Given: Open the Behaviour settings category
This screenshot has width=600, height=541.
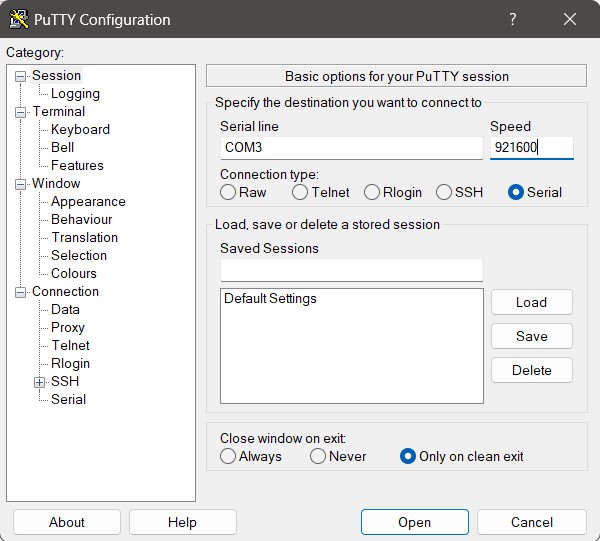Looking at the screenshot, I should pos(82,219).
